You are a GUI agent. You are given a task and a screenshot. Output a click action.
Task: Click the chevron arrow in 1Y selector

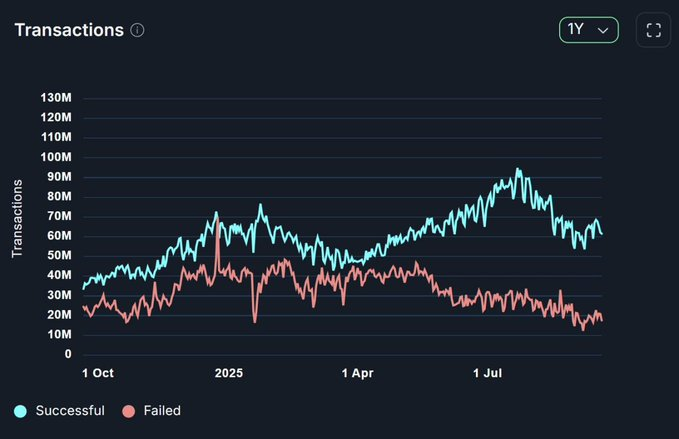603,30
